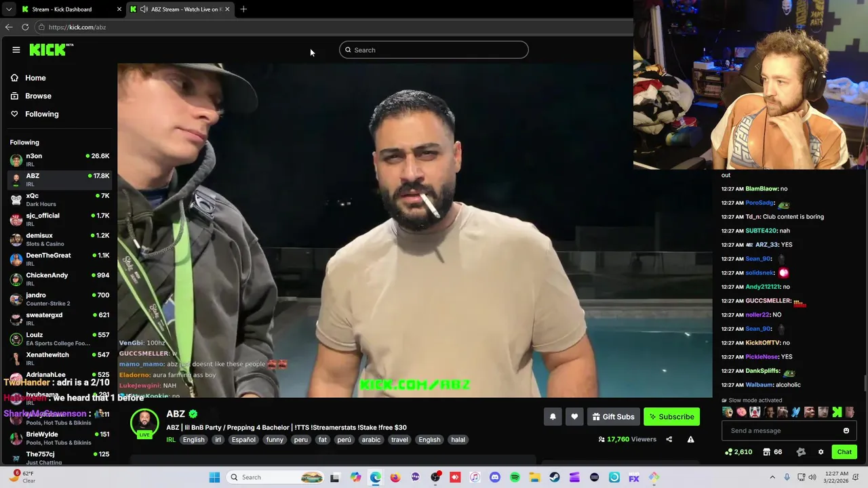Open DeenTheGreat channel in sidebar
This screenshot has height=488, width=868.
click(60, 259)
